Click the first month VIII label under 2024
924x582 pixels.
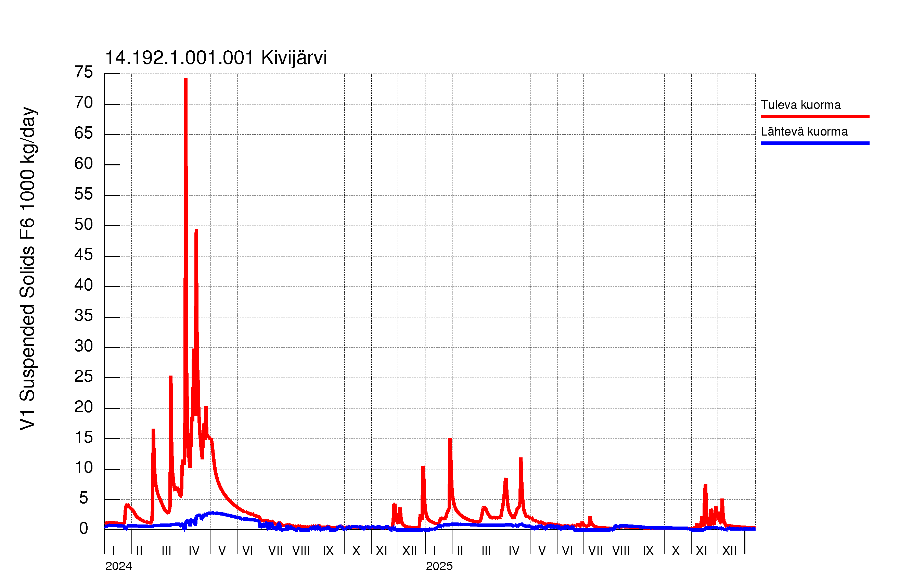pos(301,551)
